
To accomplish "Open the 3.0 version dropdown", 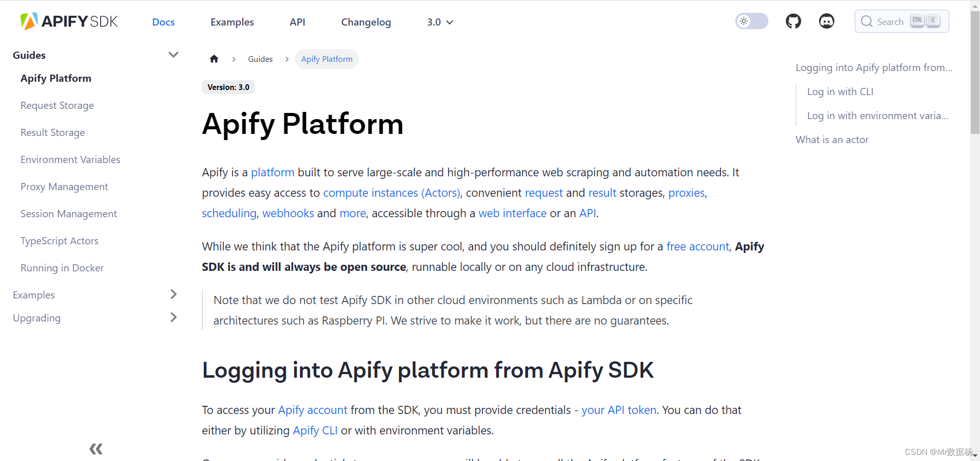I will point(440,22).
